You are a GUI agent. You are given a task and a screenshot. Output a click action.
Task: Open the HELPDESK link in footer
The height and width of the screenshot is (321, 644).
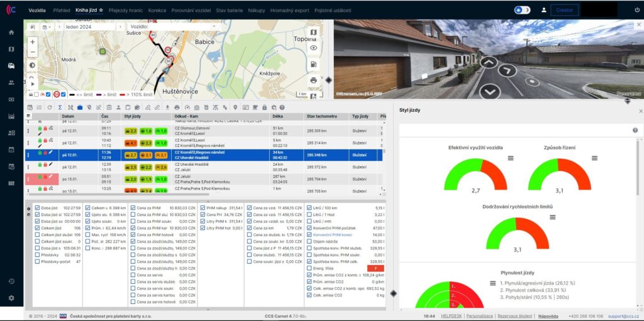click(452, 316)
